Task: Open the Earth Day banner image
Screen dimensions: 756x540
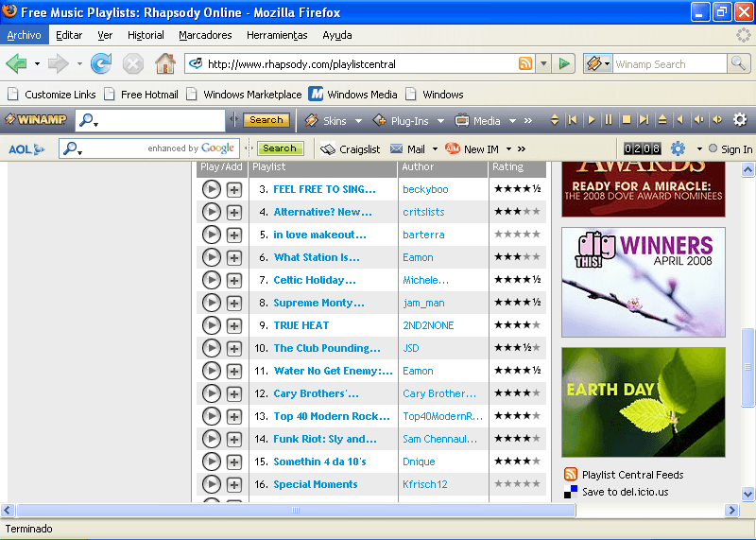Action: coord(644,402)
